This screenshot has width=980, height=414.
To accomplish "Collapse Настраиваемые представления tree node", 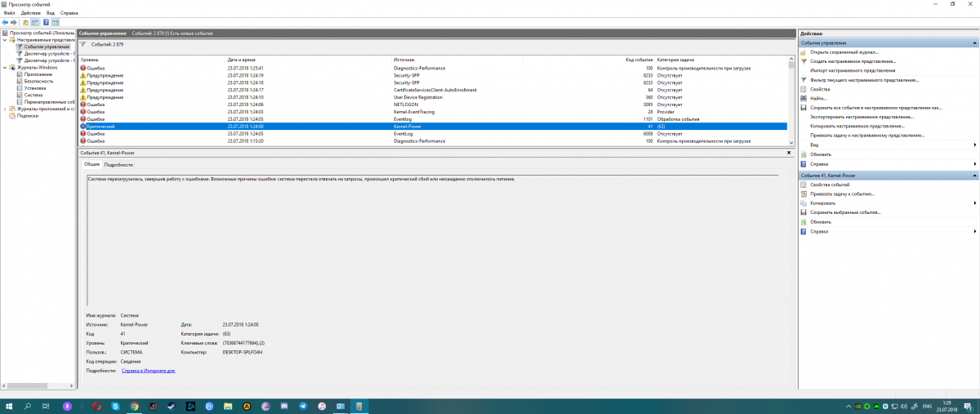I will (4, 39).
